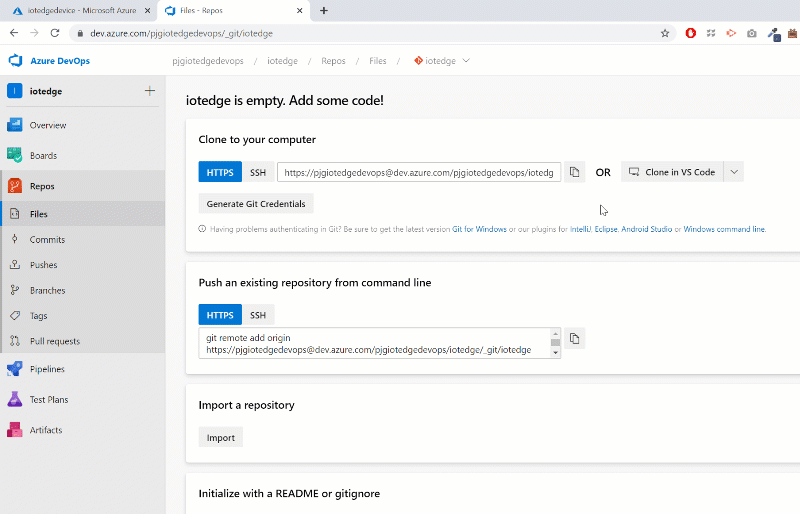Image resolution: width=800 pixels, height=514 pixels.
Task: Bookmark this page with star icon
Action: tap(665, 33)
